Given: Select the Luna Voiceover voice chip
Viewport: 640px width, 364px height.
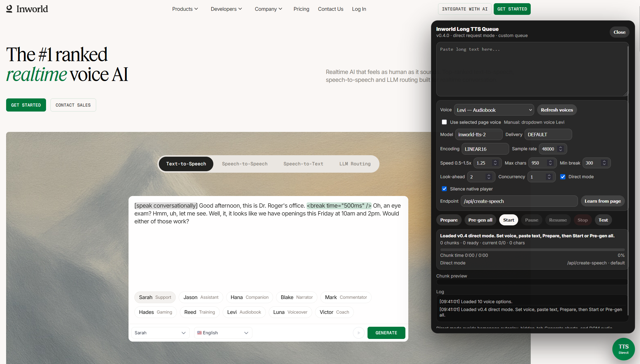Looking at the screenshot, I should 290,312.
